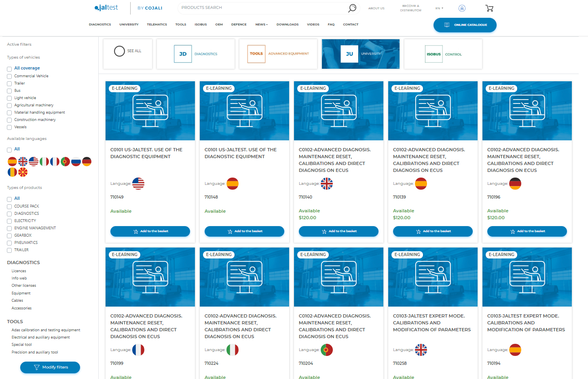Check the PNEUMATICS checkbox
This screenshot has width=588, height=379.
pos(9,243)
